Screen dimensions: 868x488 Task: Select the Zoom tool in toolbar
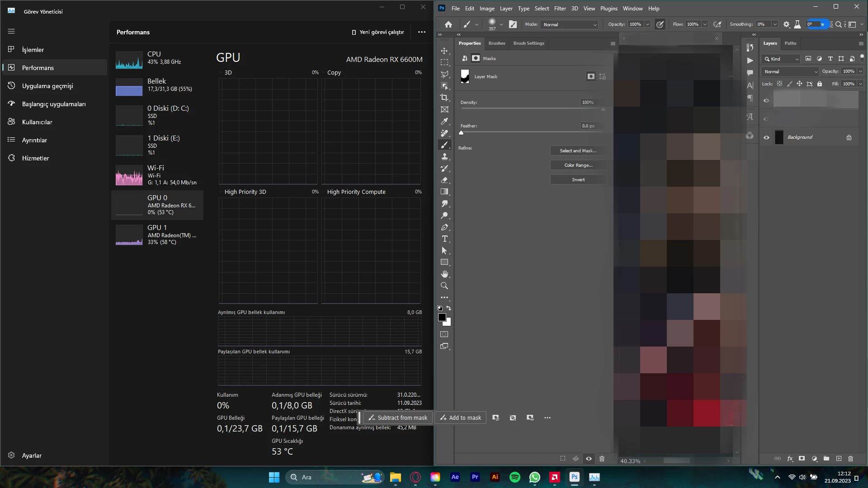click(x=444, y=286)
